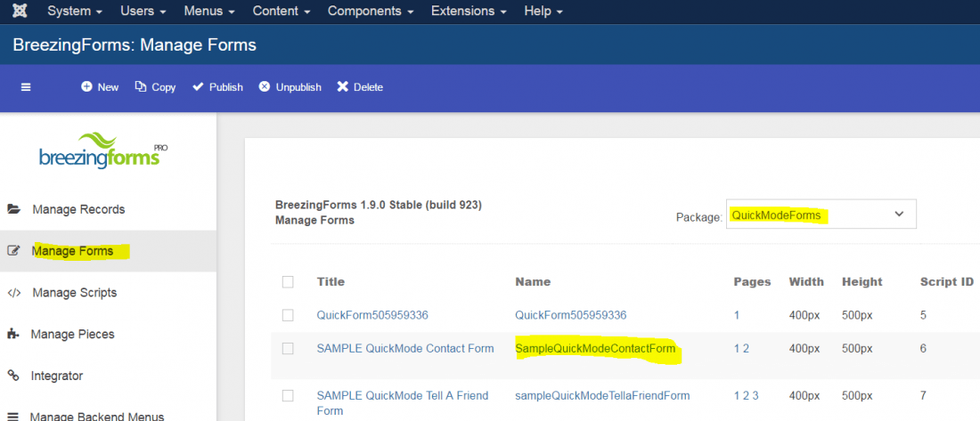Open the Components dropdown menu
This screenshot has height=421, width=980.
click(371, 12)
